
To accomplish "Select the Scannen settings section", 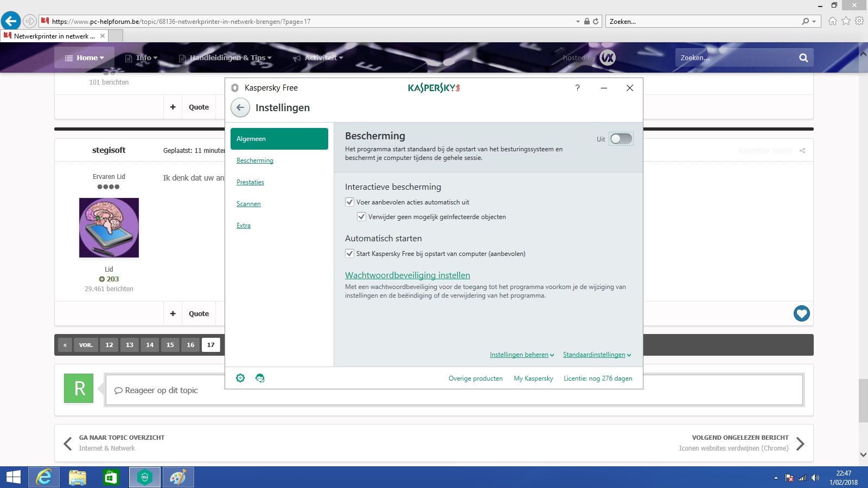I will [248, 204].
